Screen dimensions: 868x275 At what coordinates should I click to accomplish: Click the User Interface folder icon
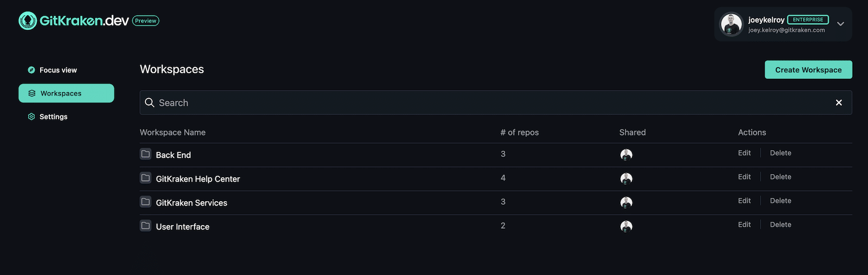pos(145,226)
